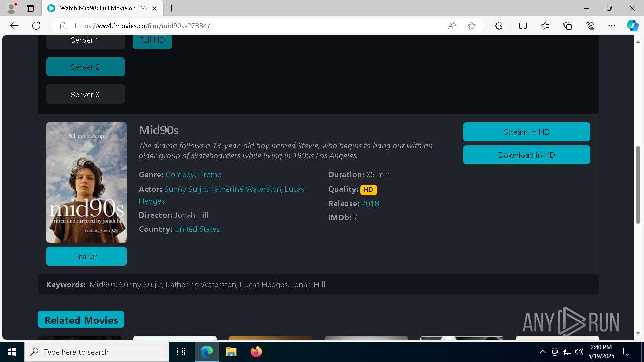Viewport: 644px width, 362px height.
Task: Open actor Lucas Hedges link
Action: point(294,189)
